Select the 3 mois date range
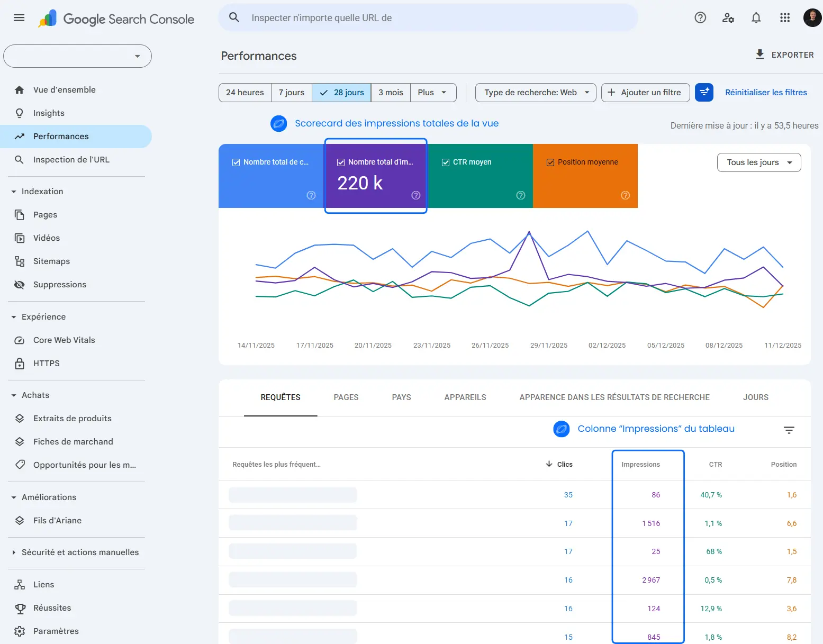This screenshot has width=823, height=644. (x=390, y=92)
